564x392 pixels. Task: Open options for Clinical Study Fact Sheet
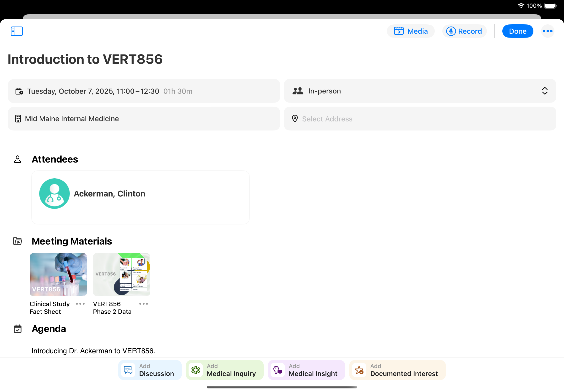point(80,304)
